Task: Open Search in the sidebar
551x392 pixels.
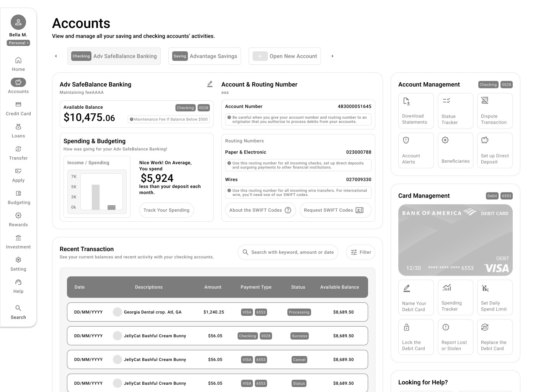Action: coord(18,312)
